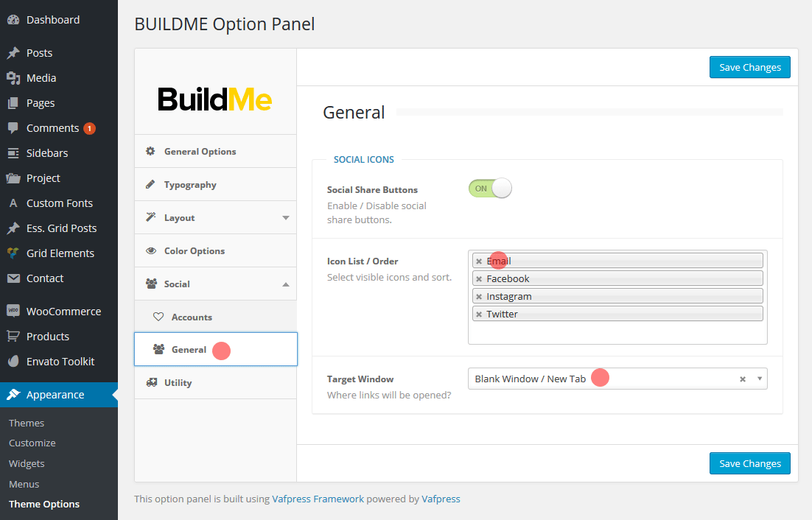Remove Twitter using its x icon
Image resolution: width=812 pixels, height=520 pixels.
click(479, 315)
